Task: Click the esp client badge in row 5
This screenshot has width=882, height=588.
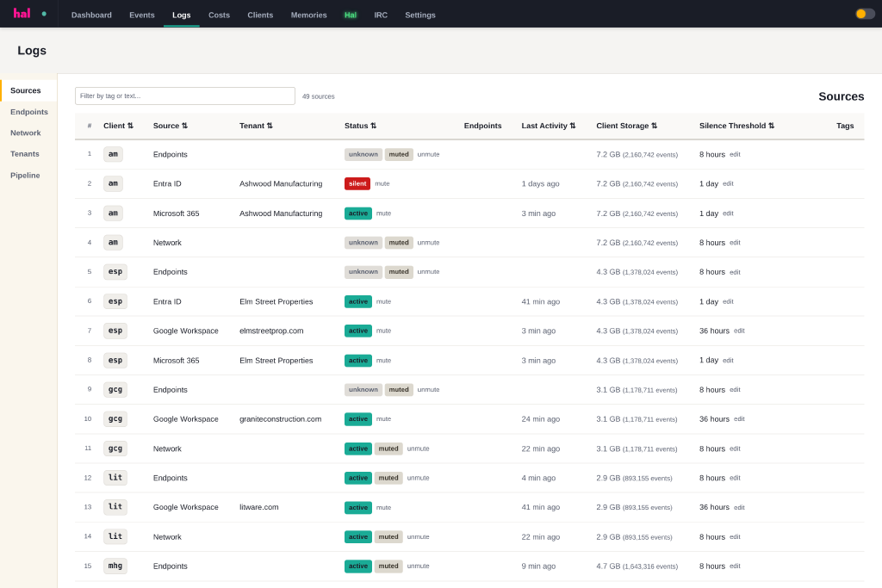Action: pyautogui.click(x=115, y=271)
